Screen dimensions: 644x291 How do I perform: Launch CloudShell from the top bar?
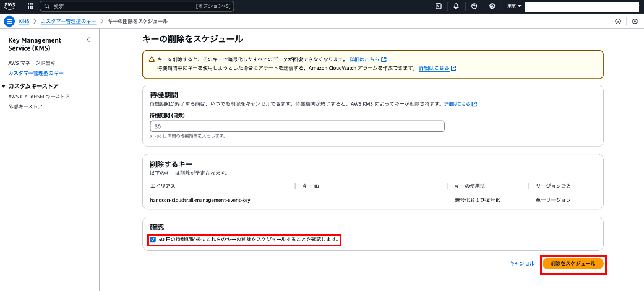(x=438, y=6)
